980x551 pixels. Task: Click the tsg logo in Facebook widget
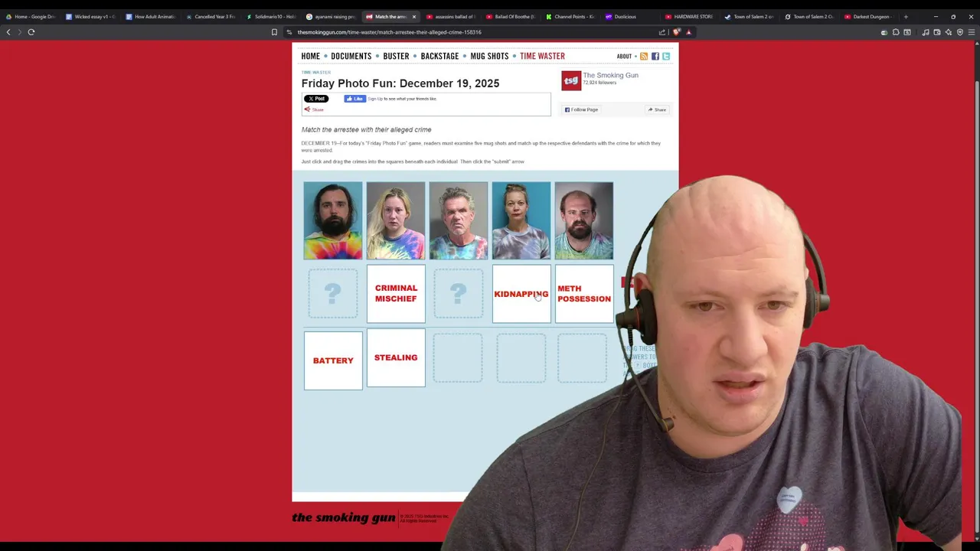pos(571,81)
